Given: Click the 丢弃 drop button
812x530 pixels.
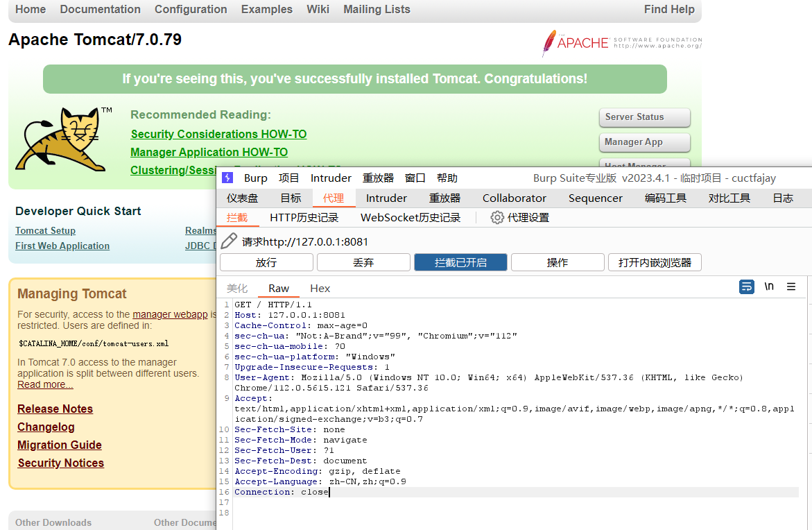Looking at the screenshot, I should [x=363, y=262].
